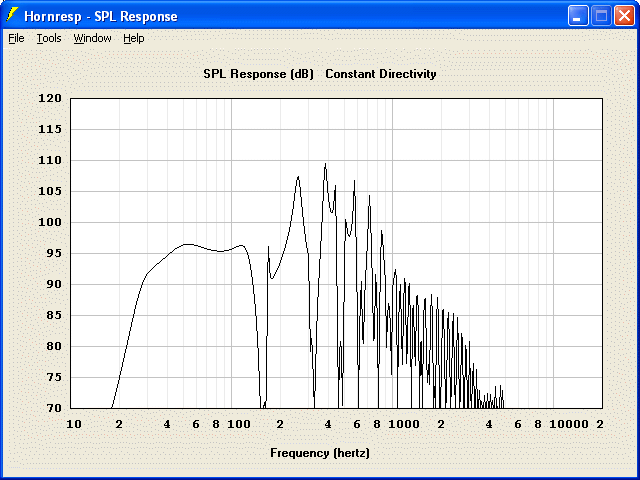Screen dimensions: 640x480
Task: Click the 'SPL Response (dB)' chart title
Action: tap(258, 74)
